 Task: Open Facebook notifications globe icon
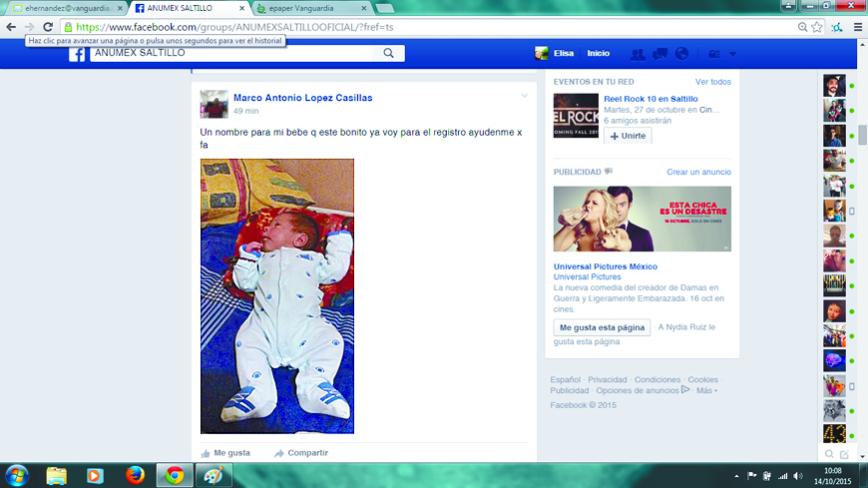(681, 54)
